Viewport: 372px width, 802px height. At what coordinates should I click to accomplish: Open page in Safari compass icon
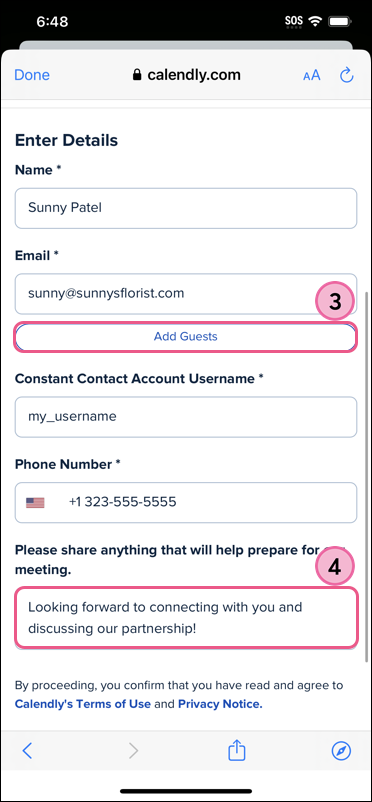click(341, 751)
